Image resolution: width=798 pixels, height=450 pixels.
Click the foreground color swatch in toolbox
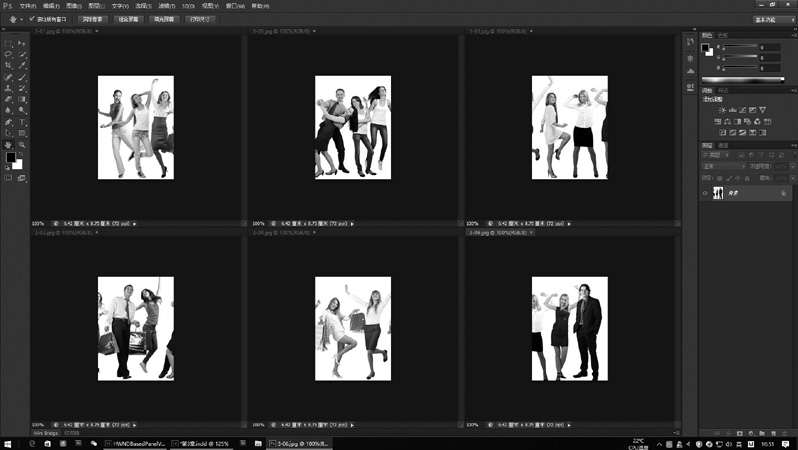(x=11, y=158)
